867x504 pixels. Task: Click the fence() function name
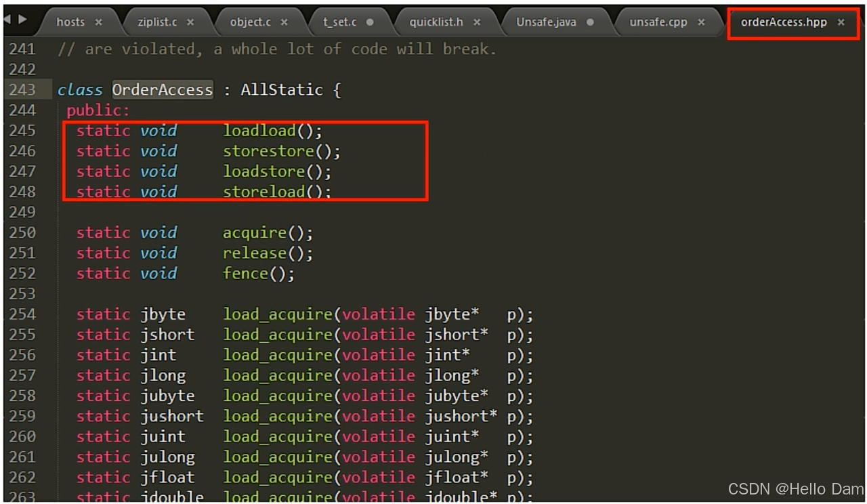coord(246,273)
